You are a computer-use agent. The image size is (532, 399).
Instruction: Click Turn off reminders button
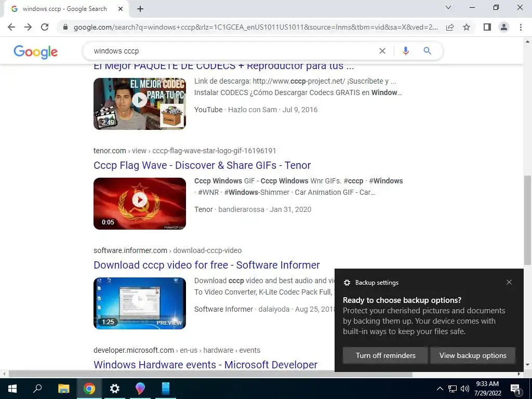point(385,355)
